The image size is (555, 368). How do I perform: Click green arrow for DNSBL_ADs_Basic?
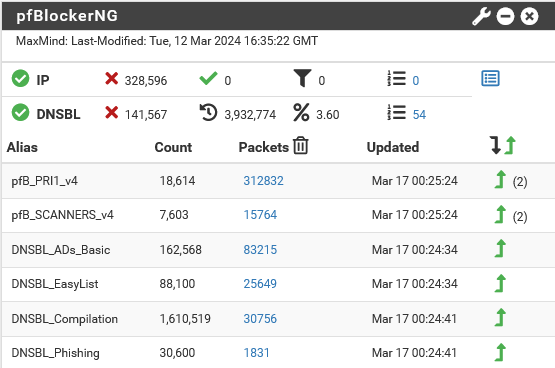(x=500, y=249)
